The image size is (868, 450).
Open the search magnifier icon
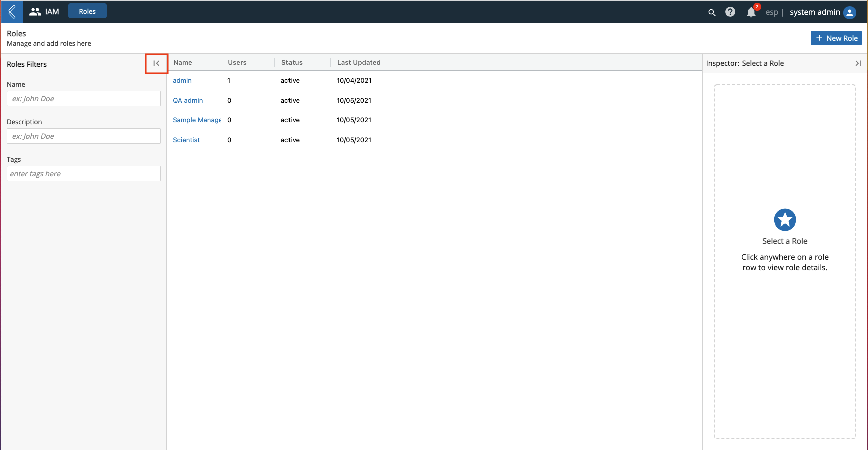[712, 12]
